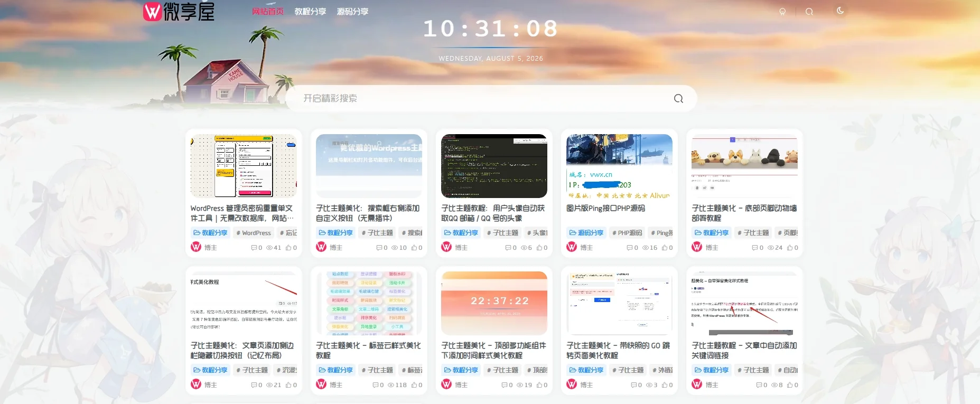Open 文章页添加侧边栏隐藏切换按钮 article title

click(x=242, y=350)
